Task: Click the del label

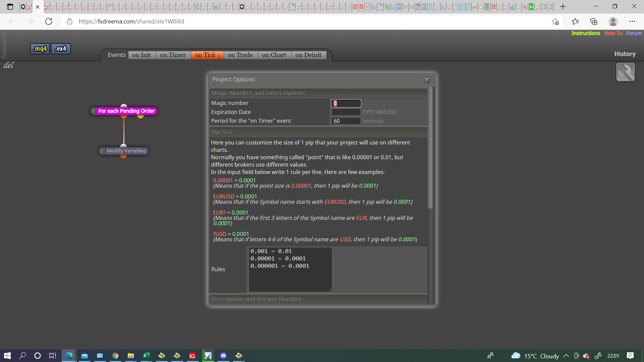Action: tap(9, 65)
